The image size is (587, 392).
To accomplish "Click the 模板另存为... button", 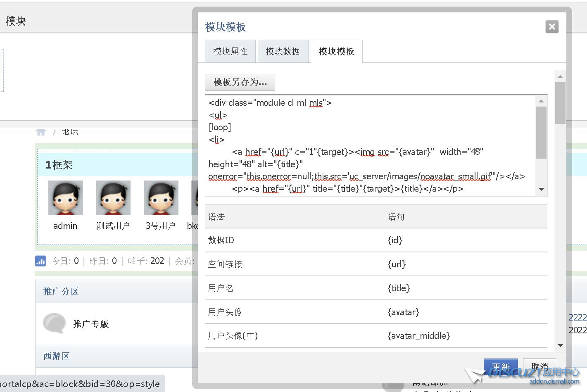I will coord(240,82).
